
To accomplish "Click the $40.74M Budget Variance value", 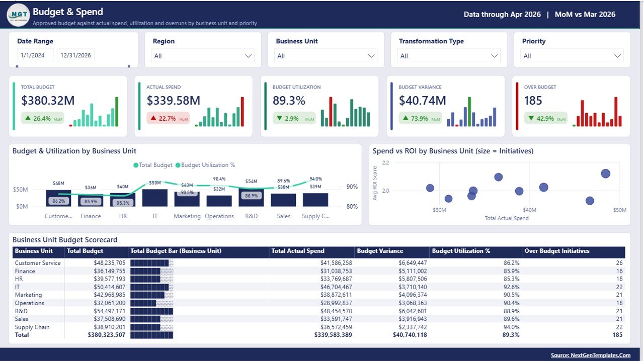I will click(422, 101).
